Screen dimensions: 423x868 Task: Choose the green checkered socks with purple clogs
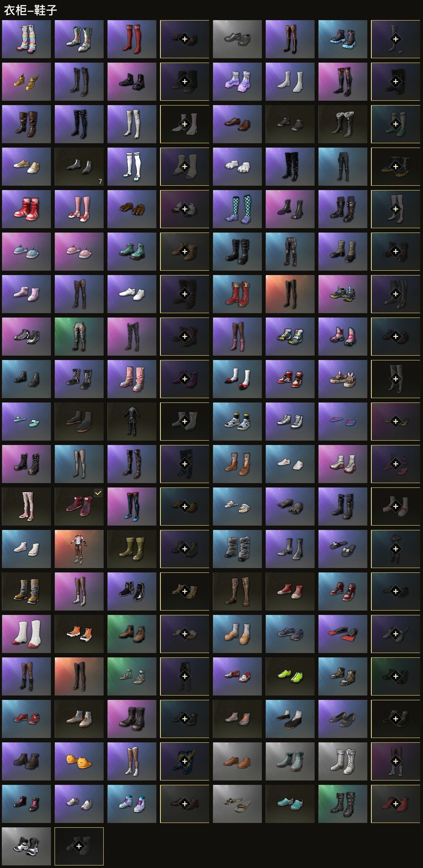point(237,209)
